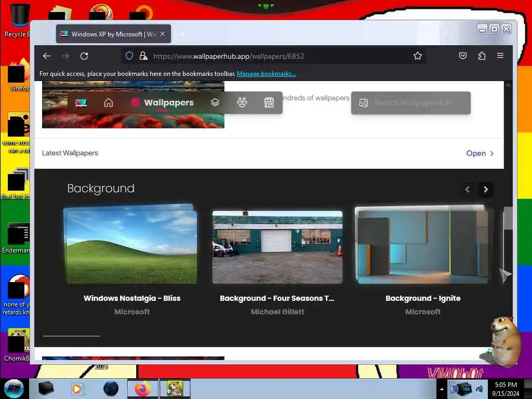Image resolution: width=532 pixels, height=399 pixels.
Task: Bookmark this page with the star icon
Action: [418, 56]
